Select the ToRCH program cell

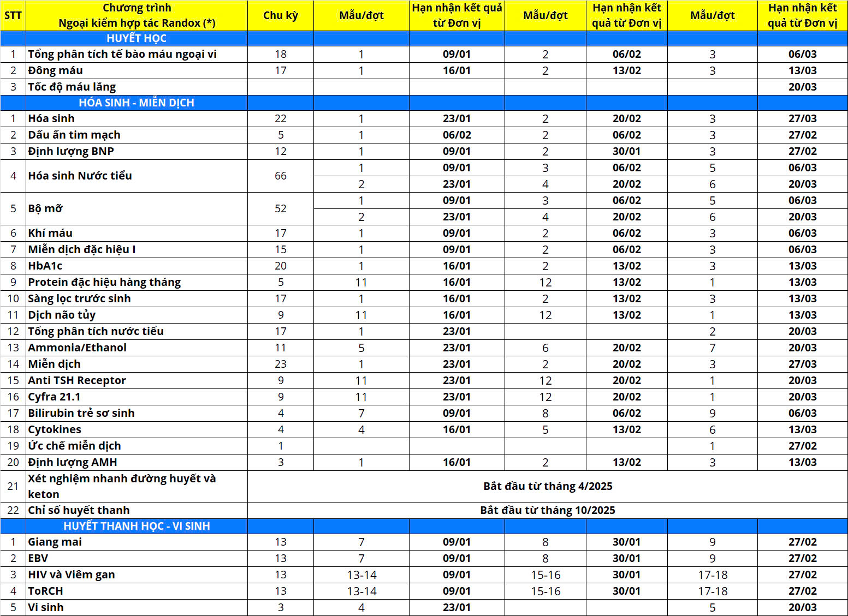coord(46,591)
